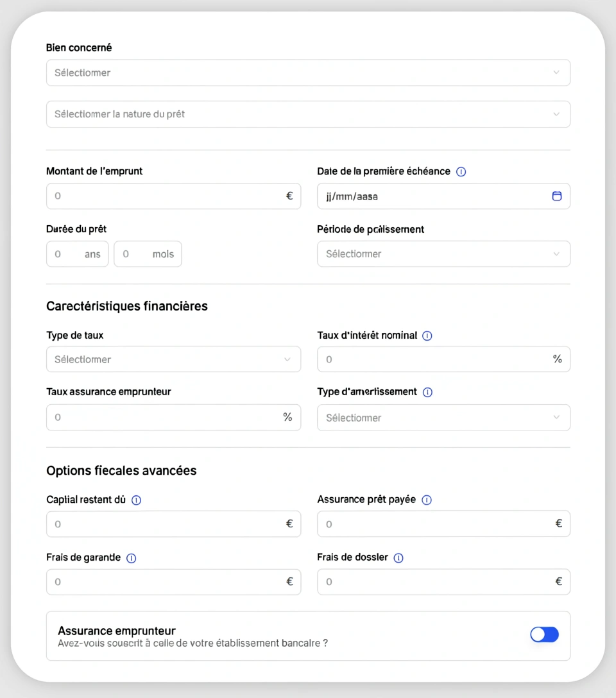Click the Taux assurance emprunteur input field
Viewport: 616px width, 698px height.
(167, 418)
